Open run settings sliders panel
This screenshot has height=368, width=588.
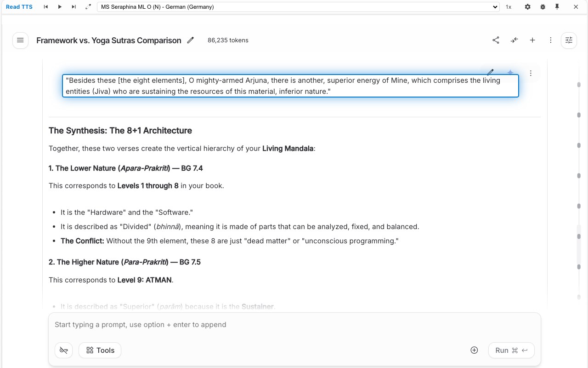(x=569, y=40)
